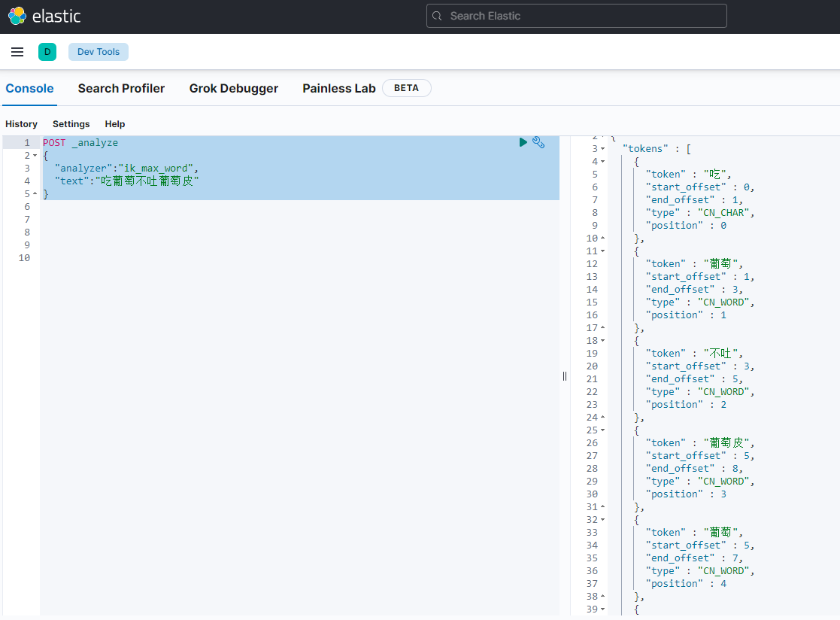Switch to the Painless Lab tab

click(339, 89)
